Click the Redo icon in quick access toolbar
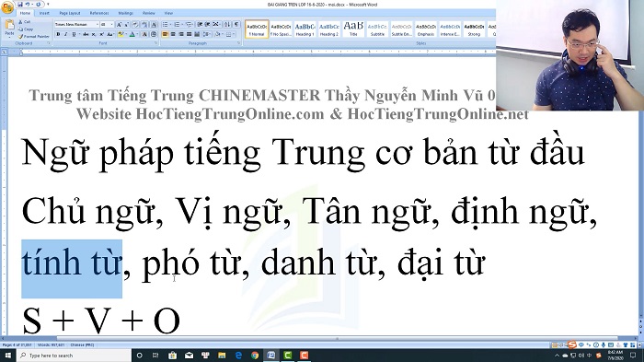This screenshot has width=644, height=362. point(38,5)
